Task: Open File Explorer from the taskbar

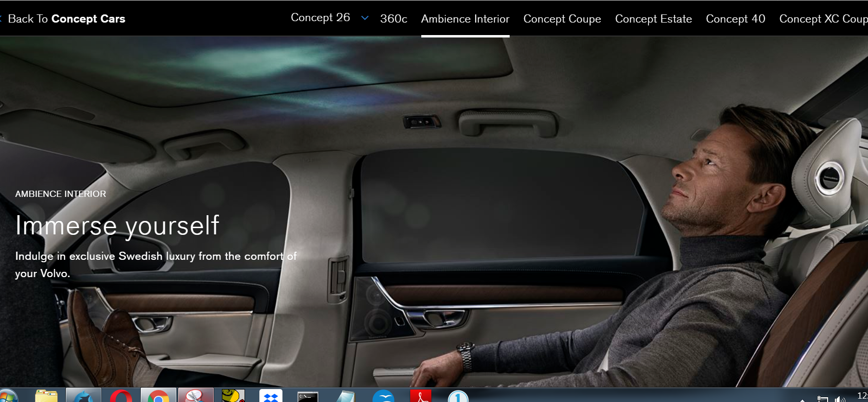Action: (x=47, y=396)
